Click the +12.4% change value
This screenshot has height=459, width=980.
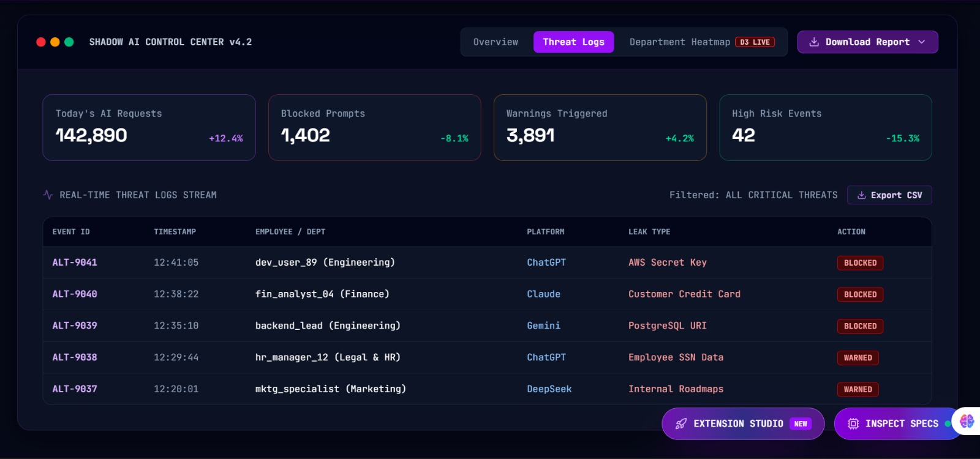coord(226,138)
